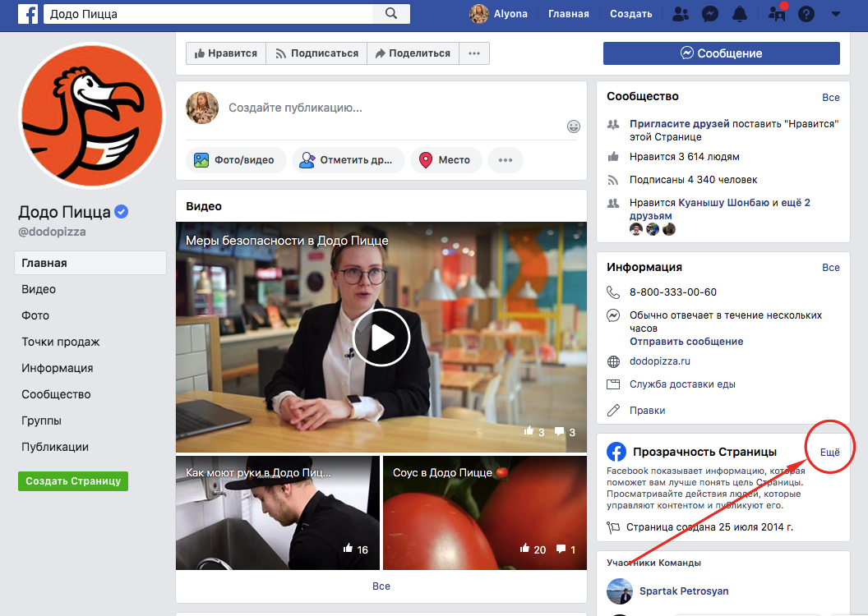Click the Место location option

coord(446,160)
